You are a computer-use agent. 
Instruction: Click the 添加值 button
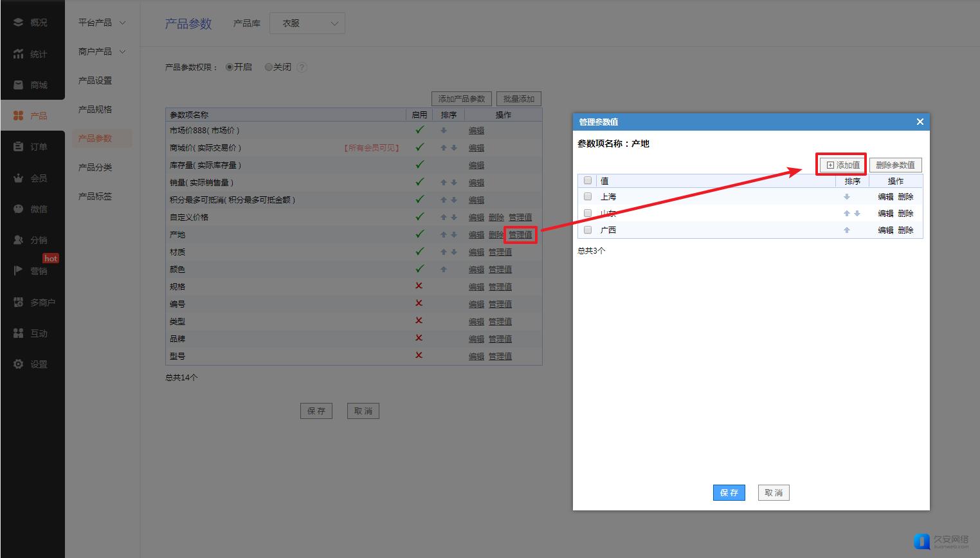point(842,165)
